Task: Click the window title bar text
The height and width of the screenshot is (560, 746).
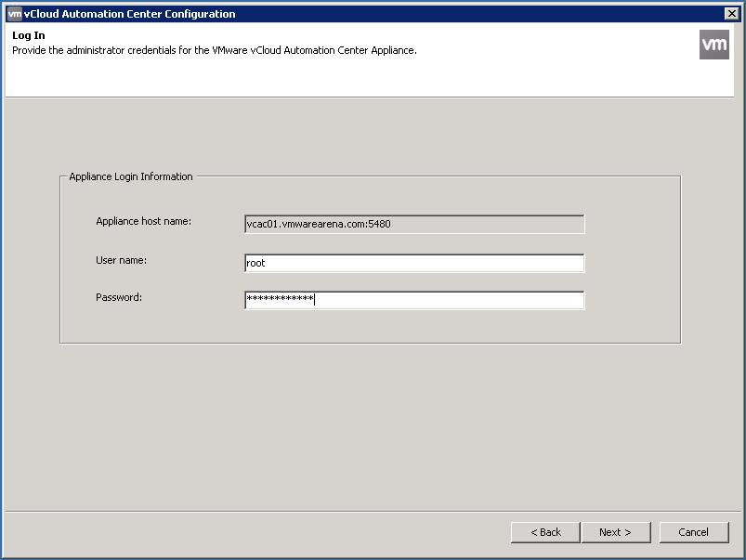Action: pyautogui.click(x=130, y=14)
